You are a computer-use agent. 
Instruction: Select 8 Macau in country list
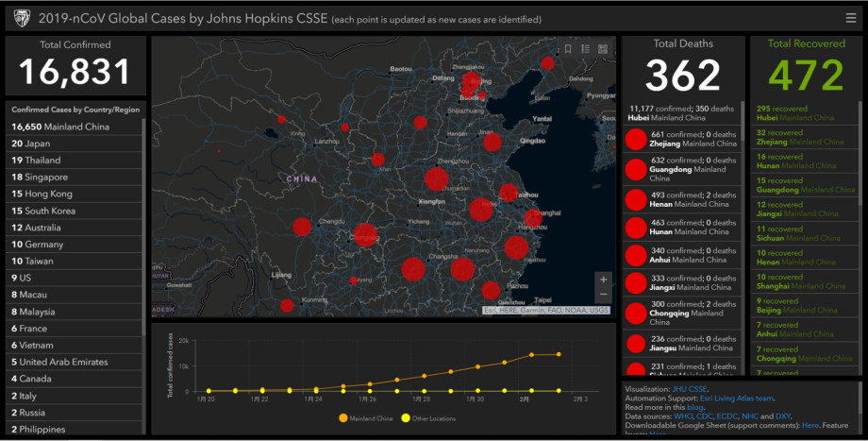75,295
